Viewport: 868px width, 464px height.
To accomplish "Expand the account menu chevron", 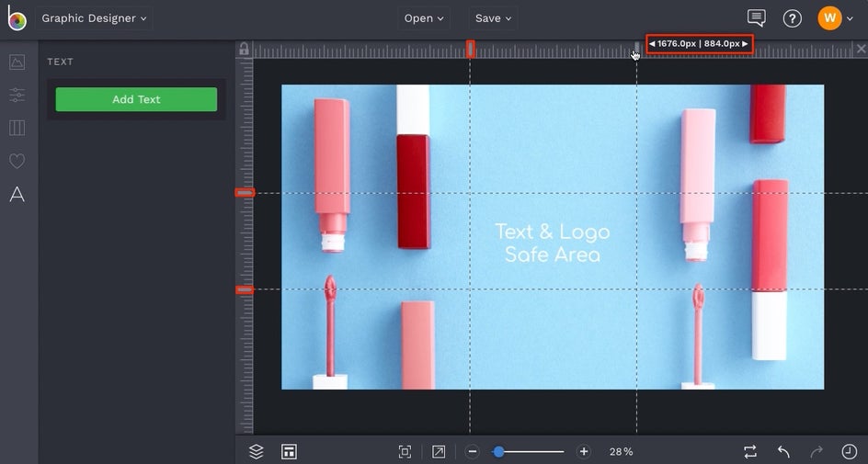I will pyautogui.click(x=850, y=18).
